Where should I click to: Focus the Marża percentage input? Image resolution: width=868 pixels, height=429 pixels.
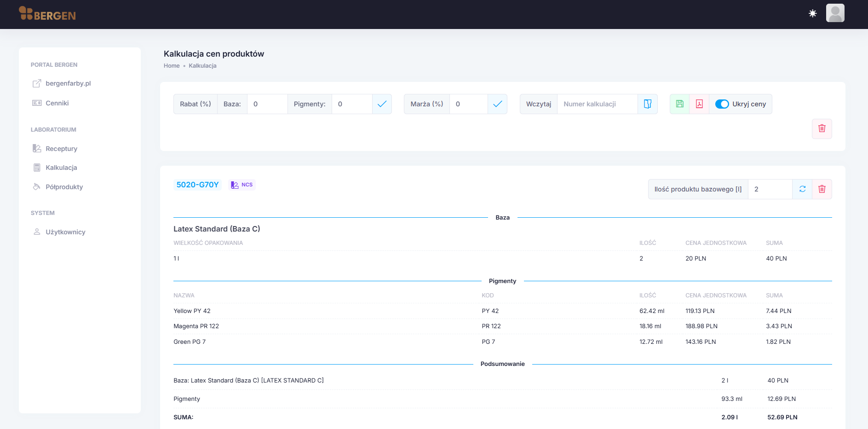(468, 104)
